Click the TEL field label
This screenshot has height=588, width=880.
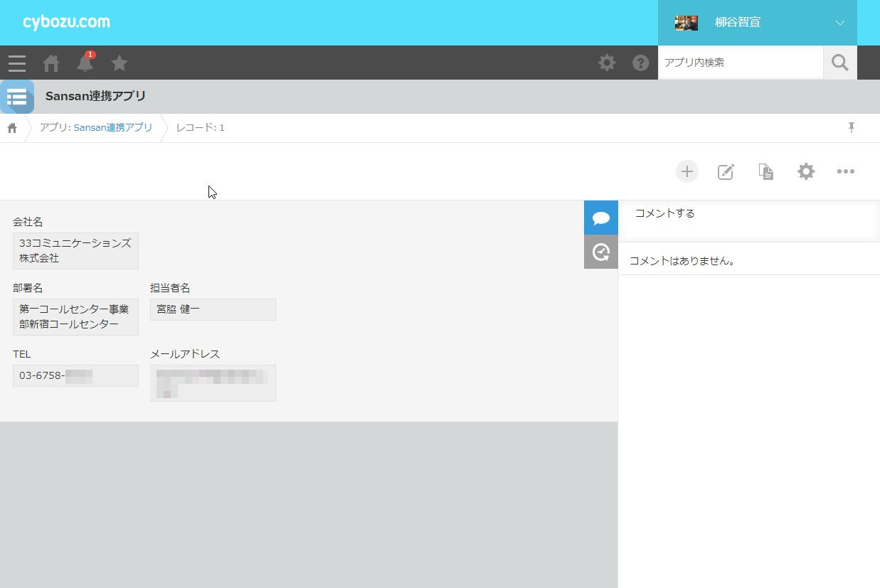pyautogui.click(x=22, y=354)
